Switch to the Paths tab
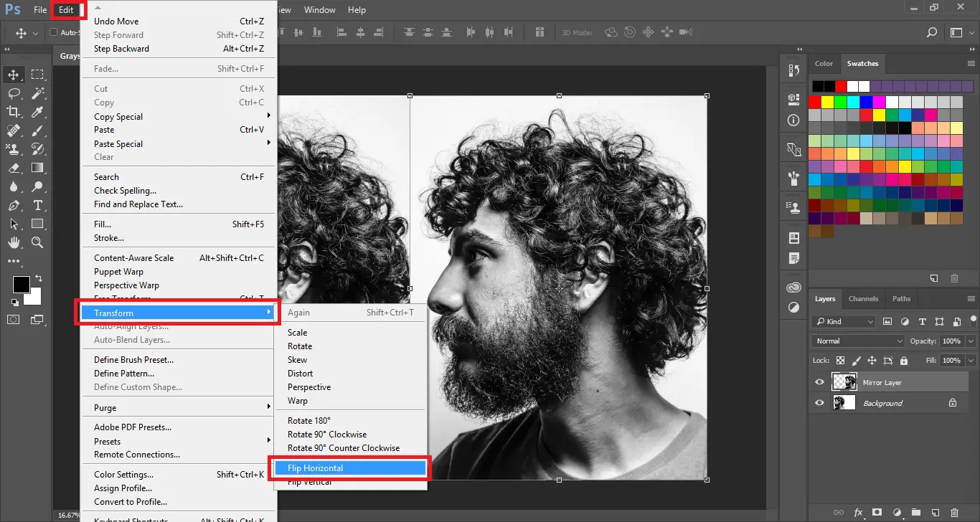Screen dimensions: 980x522 pos(902,299)
